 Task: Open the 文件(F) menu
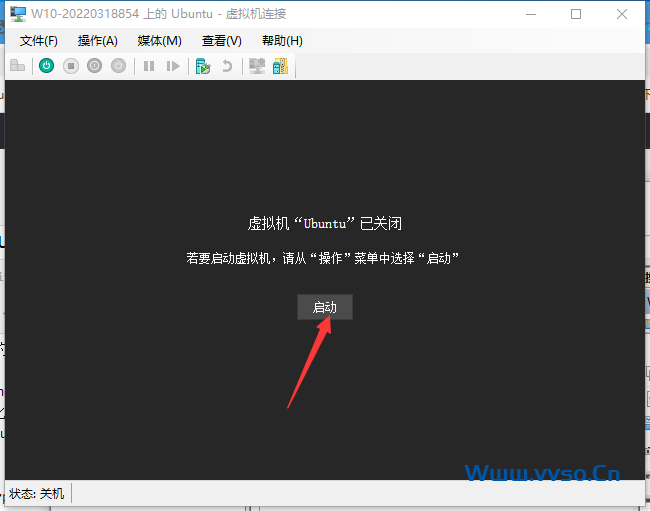tap(39, 41)
